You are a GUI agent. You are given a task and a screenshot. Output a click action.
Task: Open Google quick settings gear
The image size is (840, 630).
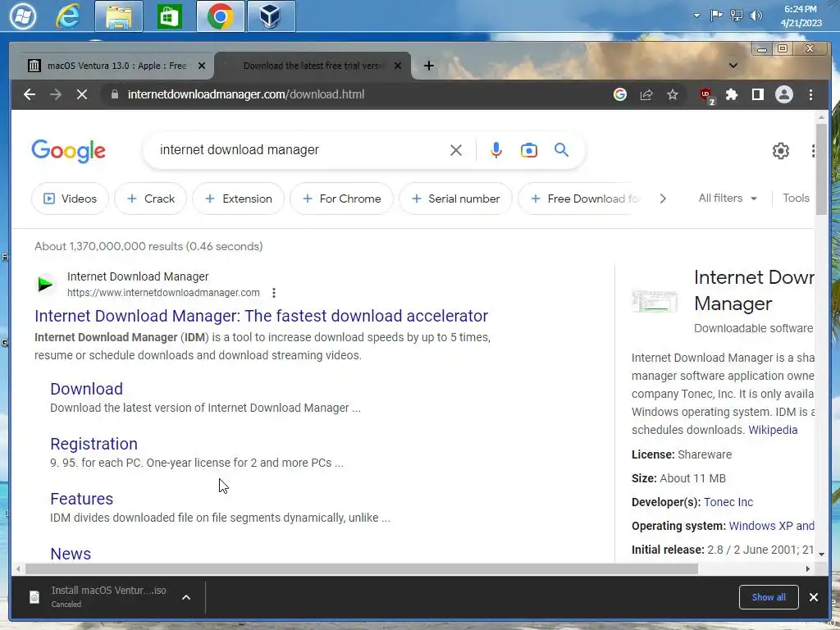point(781,151)
